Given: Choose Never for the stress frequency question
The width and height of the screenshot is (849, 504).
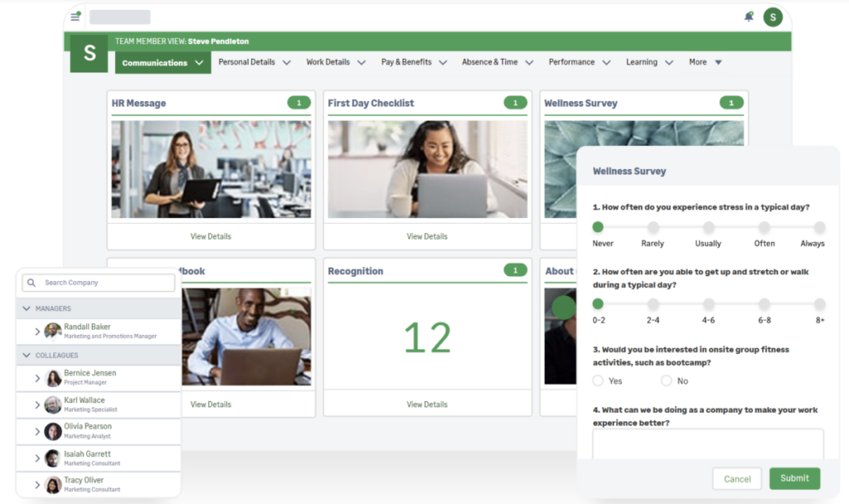Looking at the screenshot, I should 598,227.
